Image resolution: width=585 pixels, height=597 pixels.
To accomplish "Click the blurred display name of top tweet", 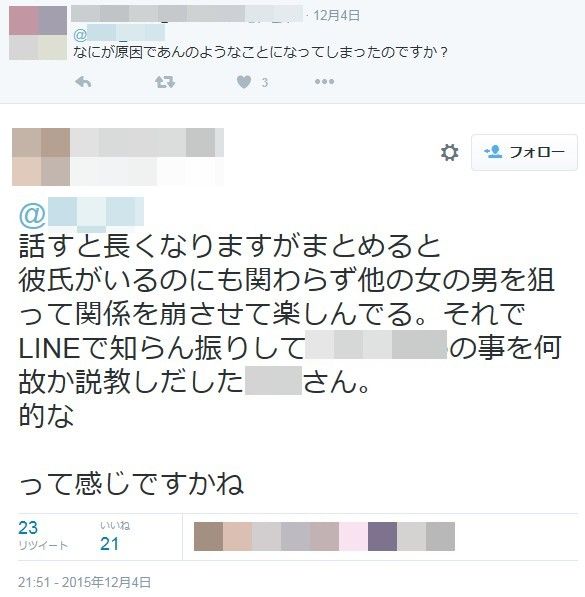I will click(x=187, y=14).
